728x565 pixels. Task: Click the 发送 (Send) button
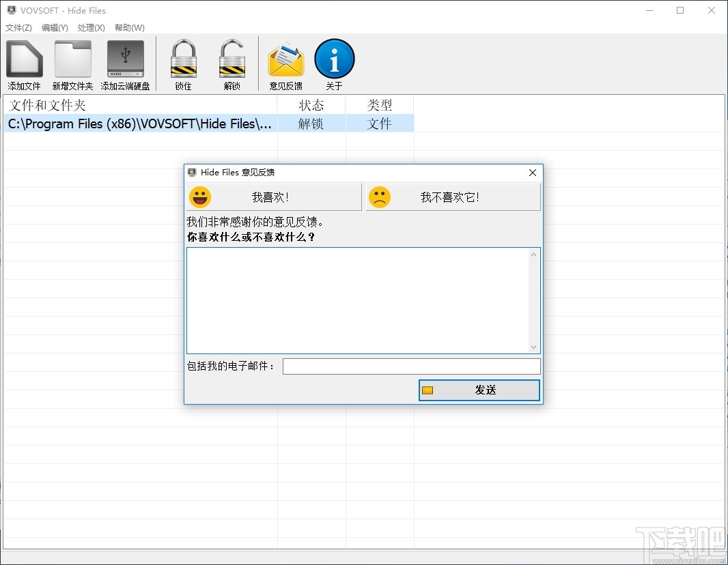(x=478, y=390)
